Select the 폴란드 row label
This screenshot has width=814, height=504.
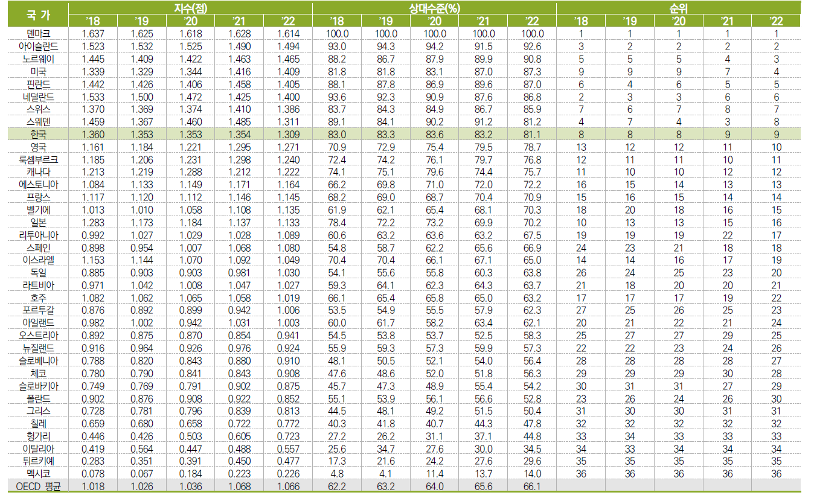(x=39, y=398)
